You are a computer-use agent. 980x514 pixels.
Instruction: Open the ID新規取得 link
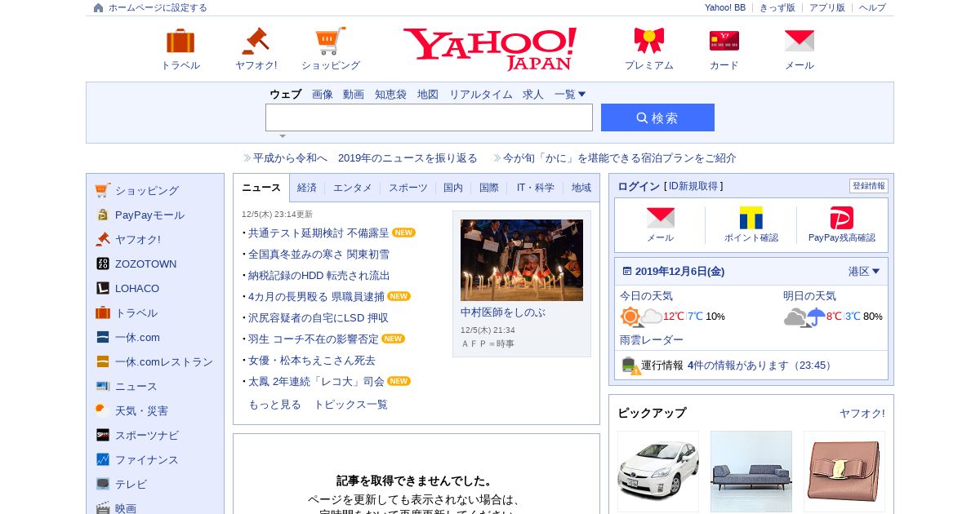tap(693, 186)
